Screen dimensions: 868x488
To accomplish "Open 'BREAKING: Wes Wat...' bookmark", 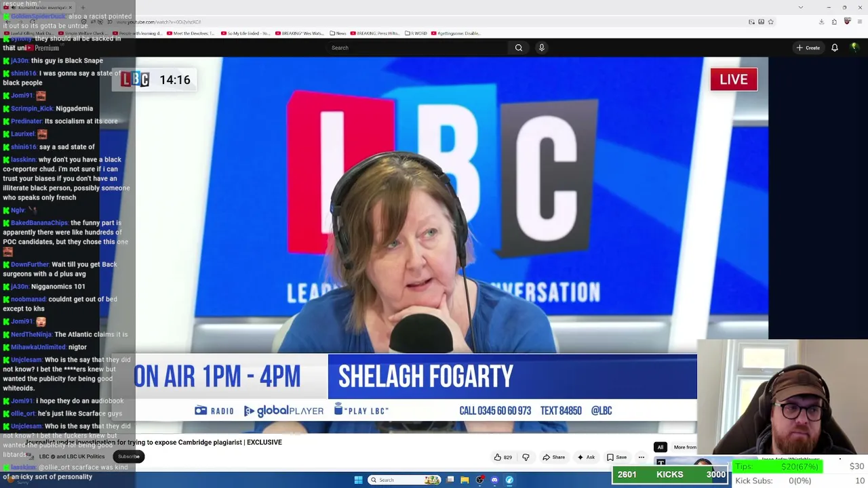I will click(x=301, y=33).
